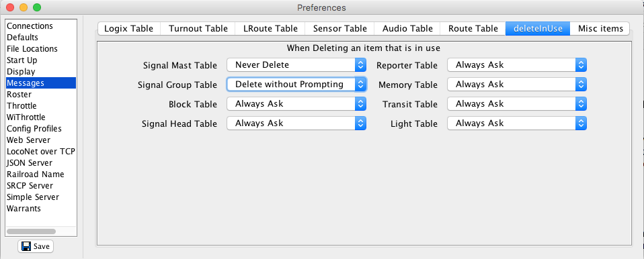Open the Light Table dropdown

click(x=517, y=123)
